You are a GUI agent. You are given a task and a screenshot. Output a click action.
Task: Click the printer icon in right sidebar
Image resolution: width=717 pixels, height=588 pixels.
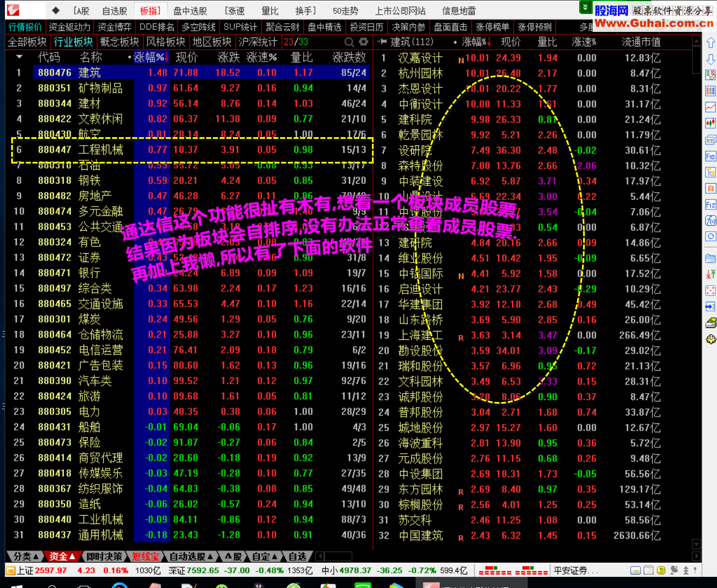click(x=710, y=323)
